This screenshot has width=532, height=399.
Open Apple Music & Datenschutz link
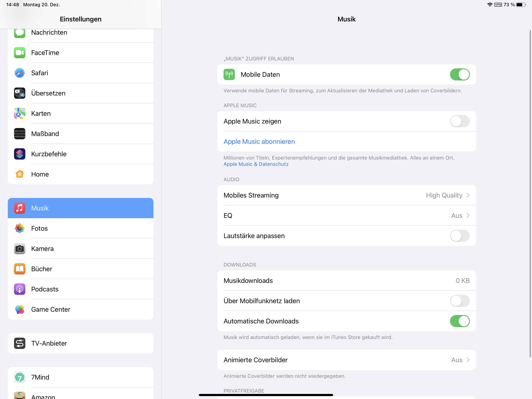pos(256,164)
